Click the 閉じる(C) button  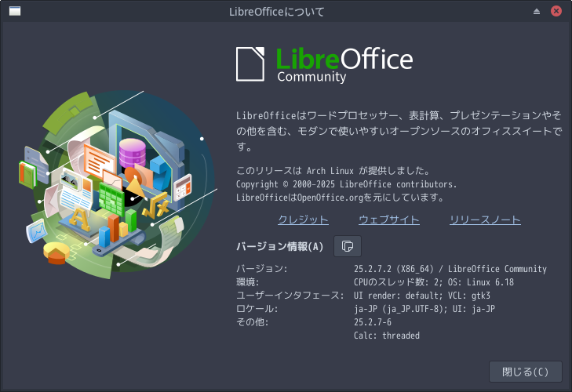(x=525, y=372)
